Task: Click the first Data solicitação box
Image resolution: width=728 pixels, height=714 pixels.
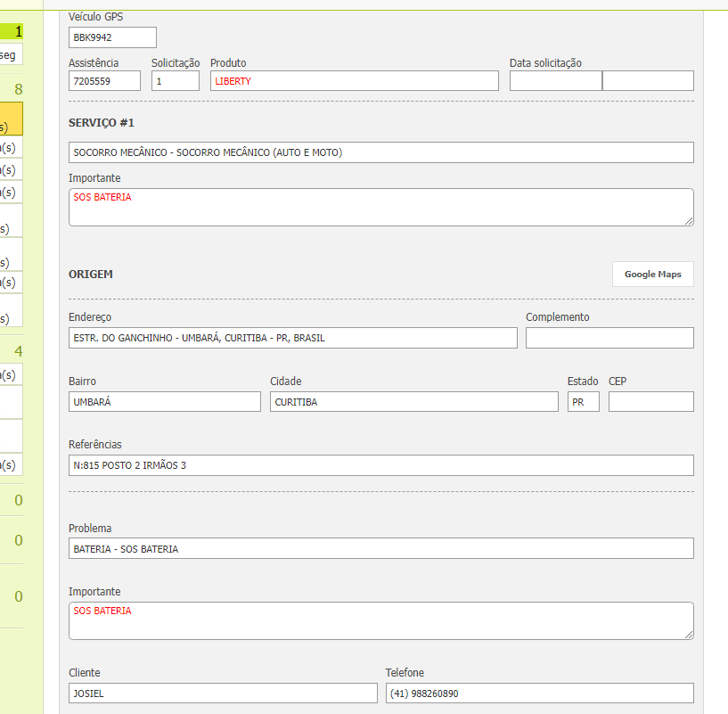Action: pyautogui.click(x=555, y=81)
